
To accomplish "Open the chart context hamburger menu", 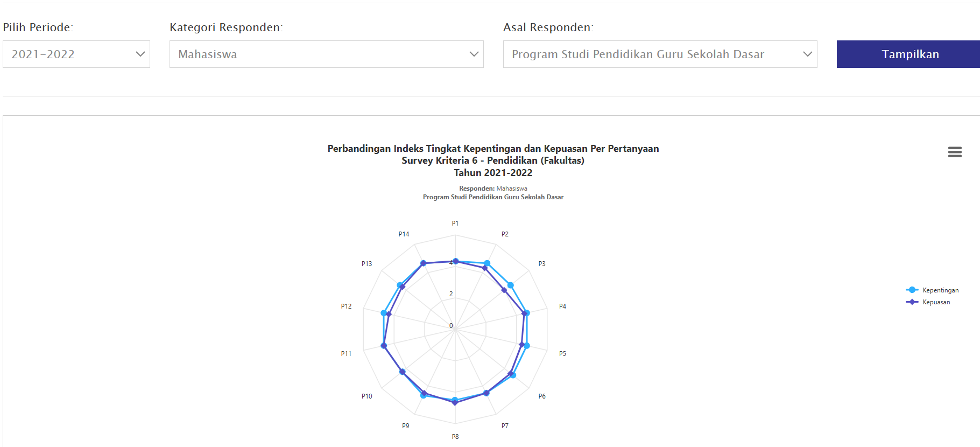I will tap(955, 152).
